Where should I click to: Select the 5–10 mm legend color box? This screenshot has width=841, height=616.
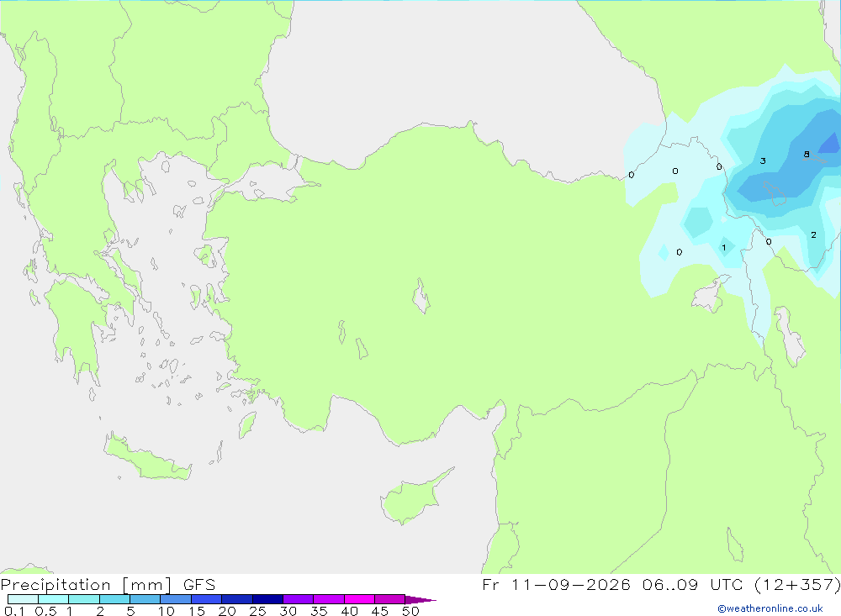click(145, 599)
